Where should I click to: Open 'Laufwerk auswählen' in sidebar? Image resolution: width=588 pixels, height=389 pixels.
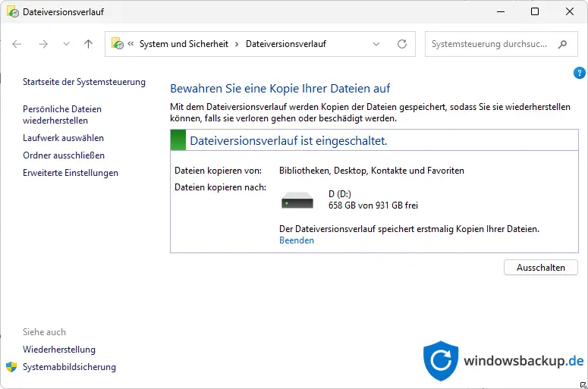[63, 138]
